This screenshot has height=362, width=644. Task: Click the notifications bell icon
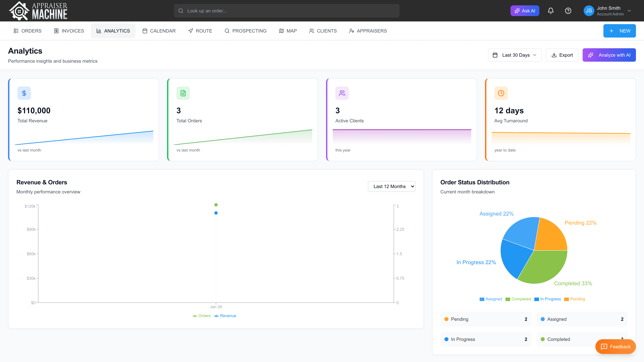pos(551,11)
